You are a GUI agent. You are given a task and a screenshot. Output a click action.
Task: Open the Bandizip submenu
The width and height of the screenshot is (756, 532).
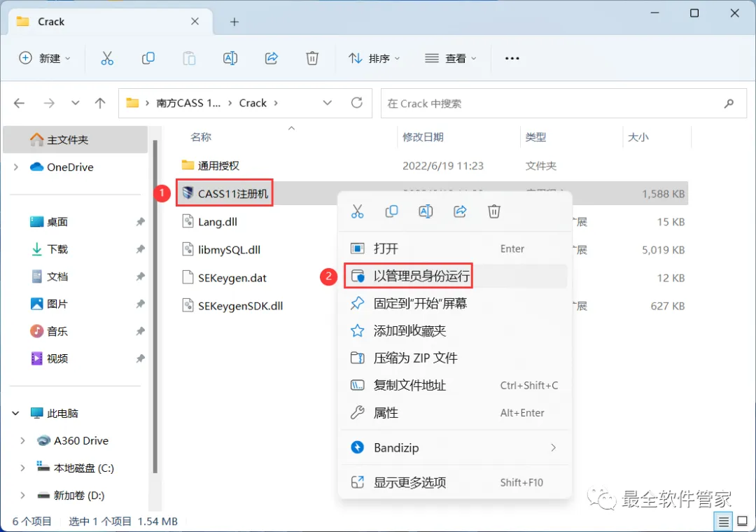coord(455,447)
